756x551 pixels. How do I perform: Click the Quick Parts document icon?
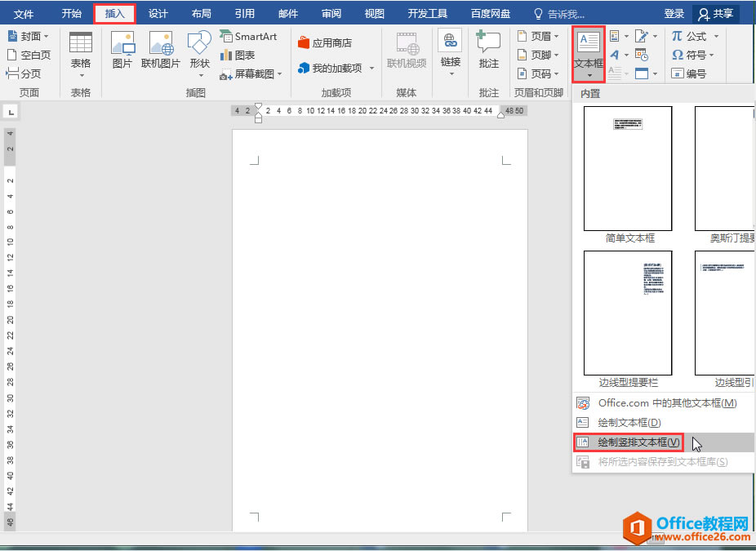click(614, 36)
